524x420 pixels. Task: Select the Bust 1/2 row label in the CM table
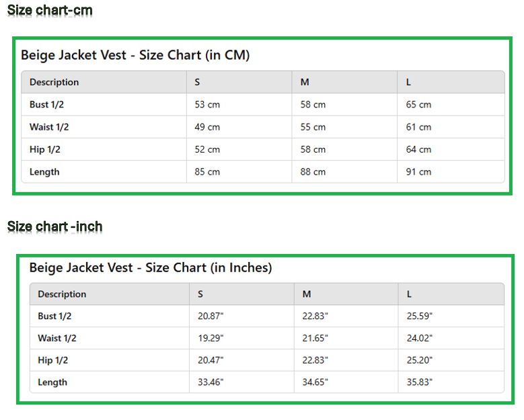click(x=46, y=105)
